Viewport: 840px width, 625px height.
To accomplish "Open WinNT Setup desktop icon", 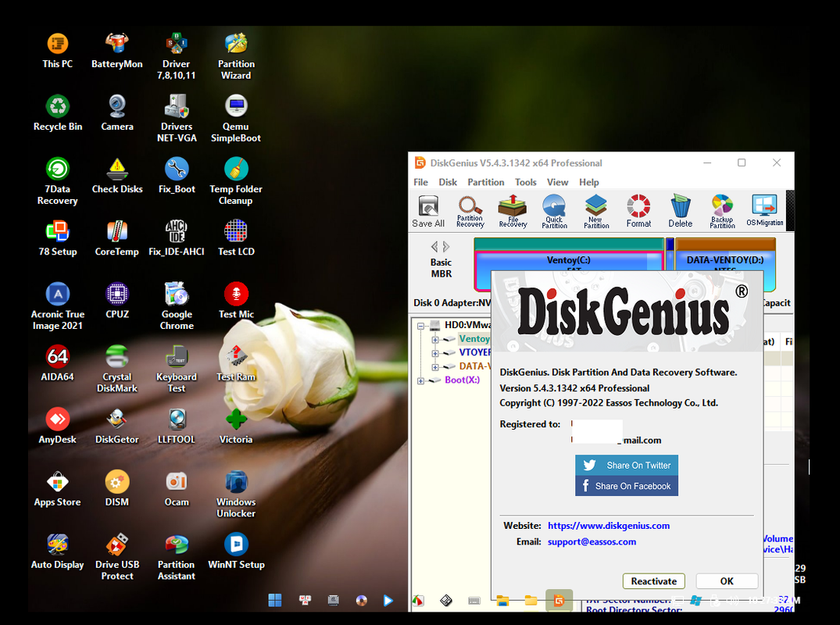I will (236, 552).
